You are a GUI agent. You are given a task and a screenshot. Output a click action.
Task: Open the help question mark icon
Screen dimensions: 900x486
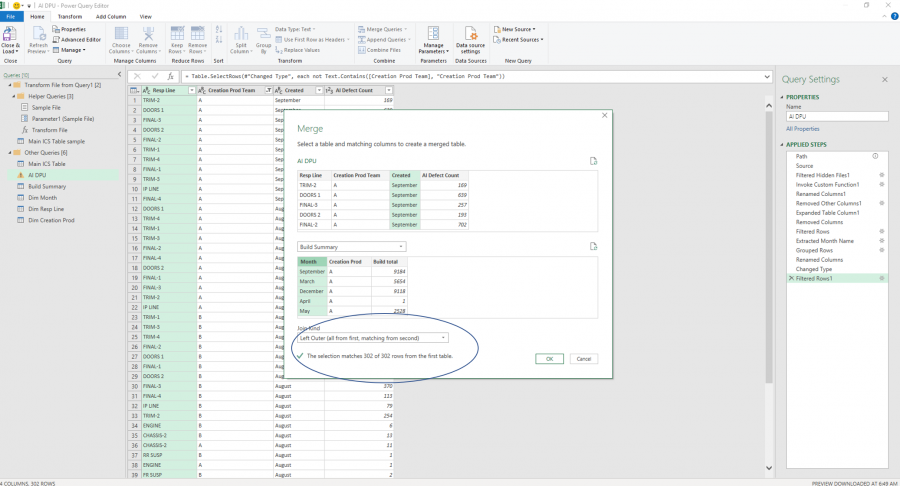pos(894,17)
